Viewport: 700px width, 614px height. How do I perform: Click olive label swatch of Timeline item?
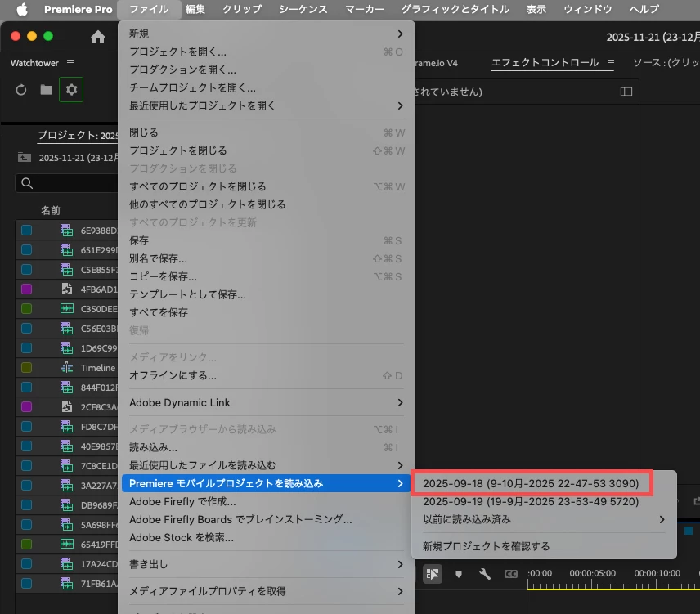point(27,368)
